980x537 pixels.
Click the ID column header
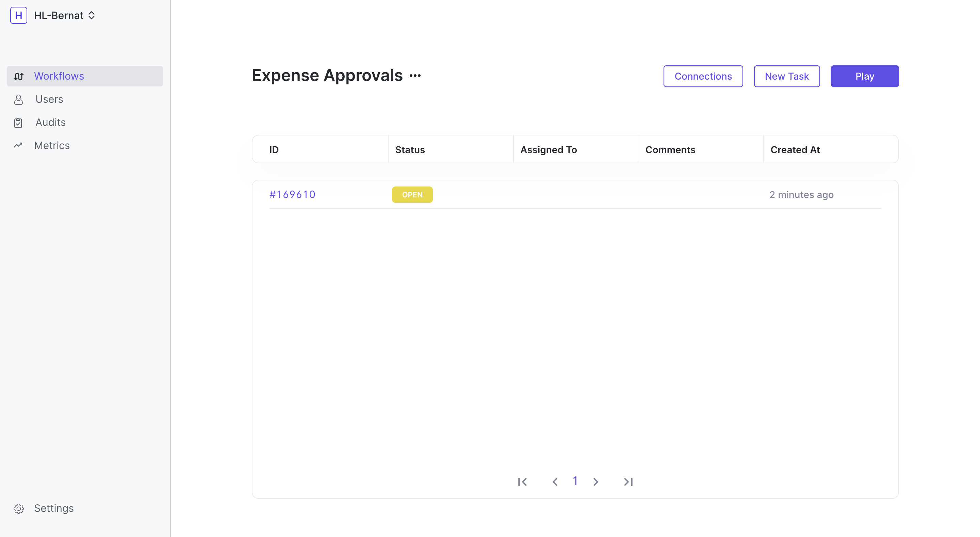(274, 150)
